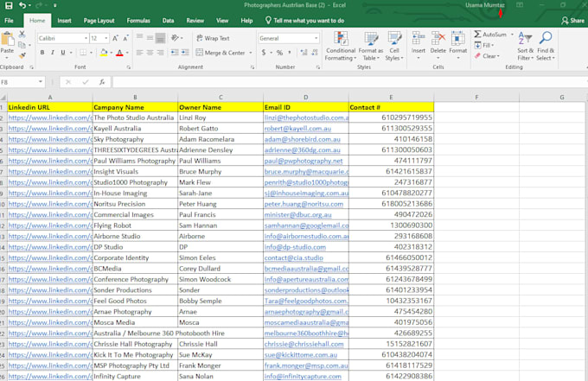Align text right in cell
588x381 pixels.
pos(161,53)
